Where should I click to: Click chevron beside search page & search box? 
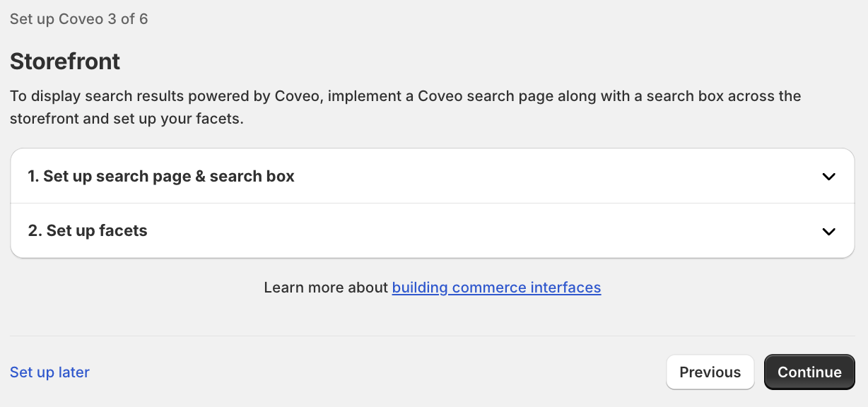828,176
